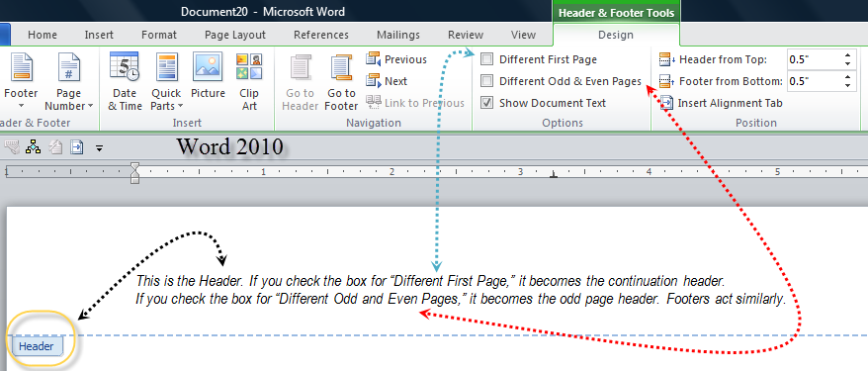The height and width of the screenshot is (371, 868).
Task: Open the References ribbon tab
Action: point(321,35)
